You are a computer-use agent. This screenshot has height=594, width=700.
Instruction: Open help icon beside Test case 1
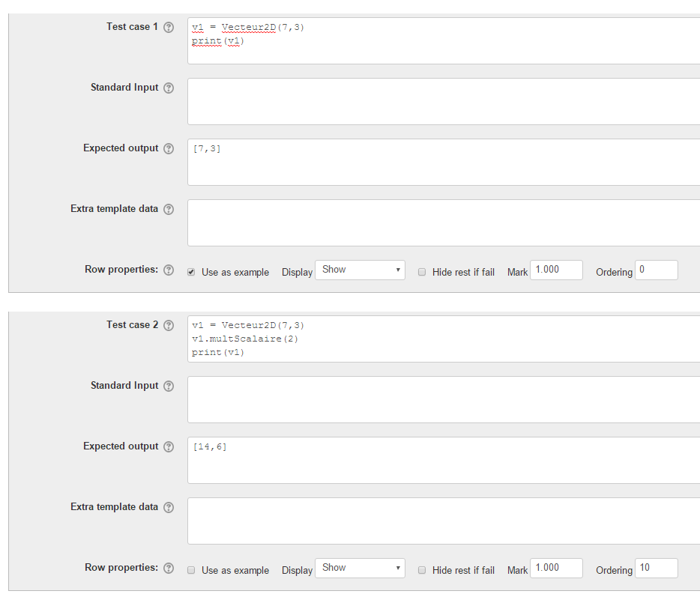pyautogui.click(x=169, y=27)
